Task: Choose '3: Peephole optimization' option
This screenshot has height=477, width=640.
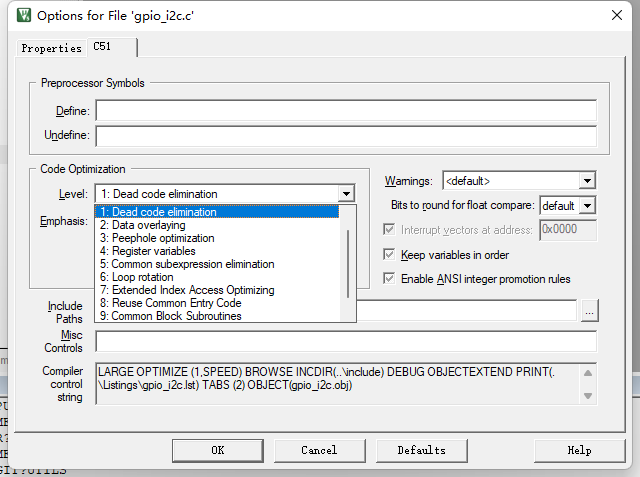Action: coord(217,238)
